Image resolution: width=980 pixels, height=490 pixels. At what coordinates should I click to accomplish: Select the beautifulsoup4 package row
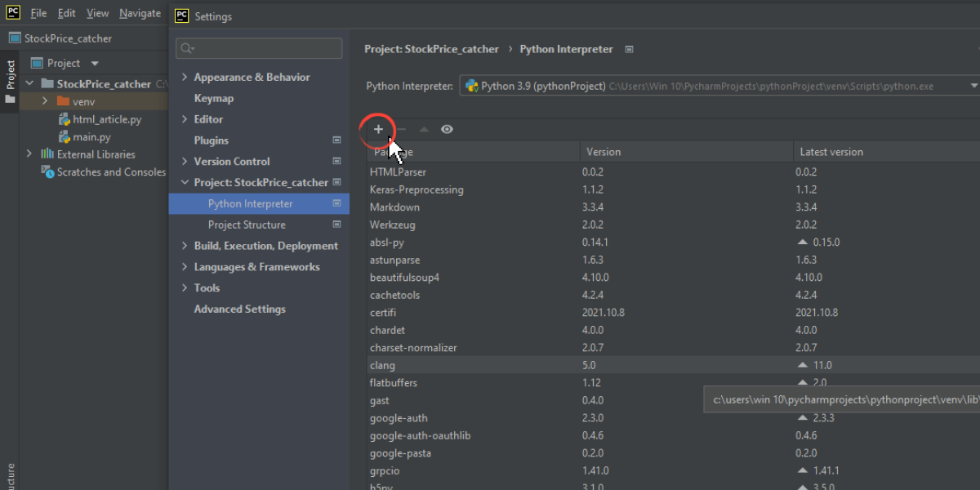point(673,278)
